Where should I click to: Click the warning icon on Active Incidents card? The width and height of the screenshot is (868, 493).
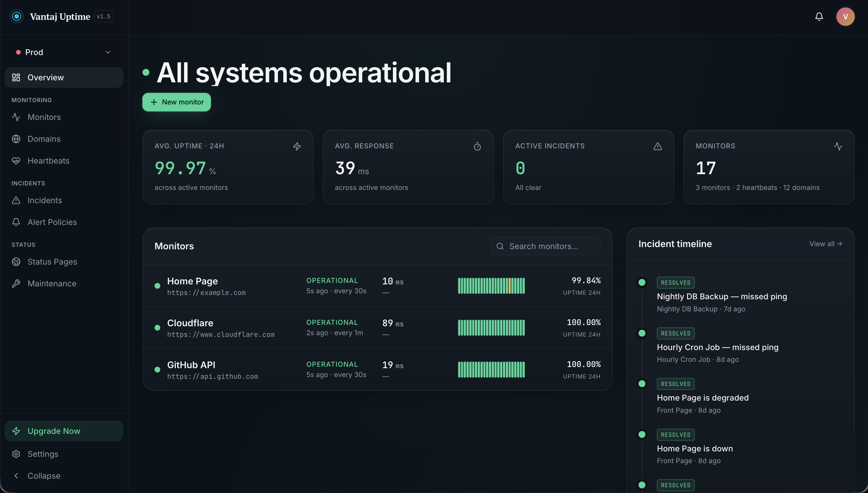tap(658, 146)
